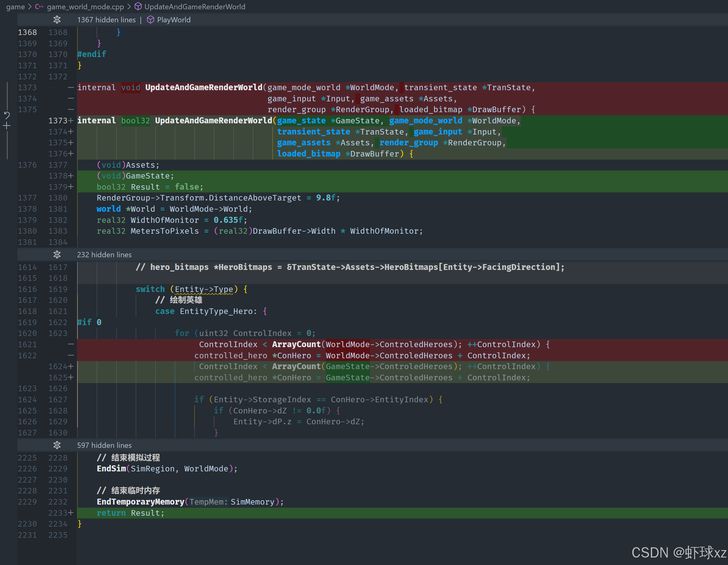Expand the '1367 hidden lines' region
This screenshot has height=565, width=728.
click(106, 20)
